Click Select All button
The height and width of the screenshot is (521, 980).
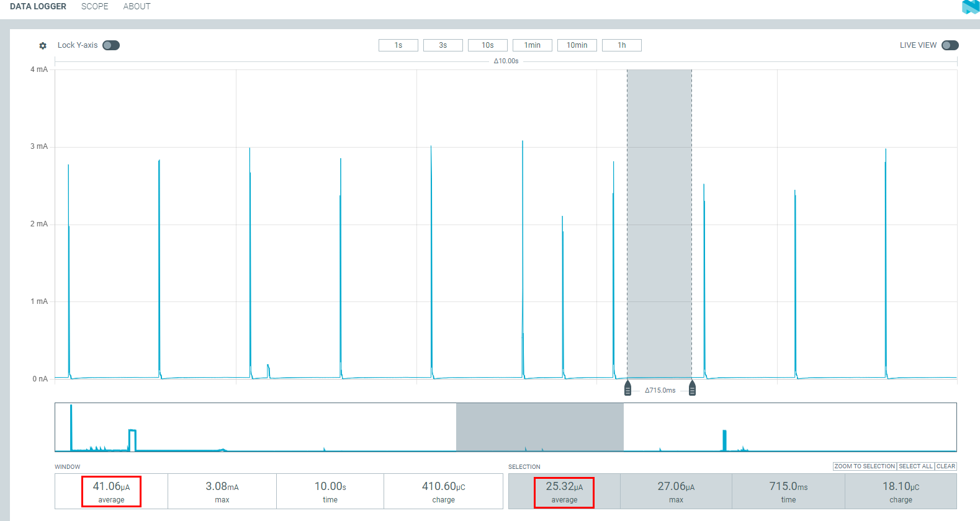point(915,466)
